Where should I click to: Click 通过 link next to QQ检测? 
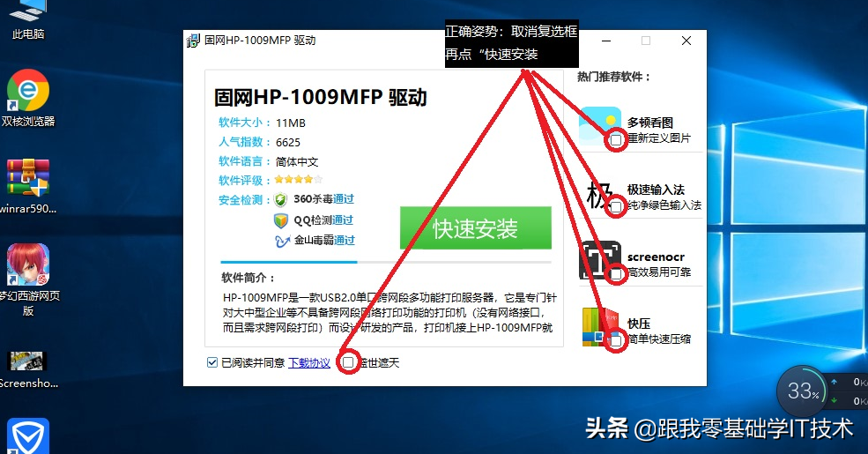[x=343, y=220]
